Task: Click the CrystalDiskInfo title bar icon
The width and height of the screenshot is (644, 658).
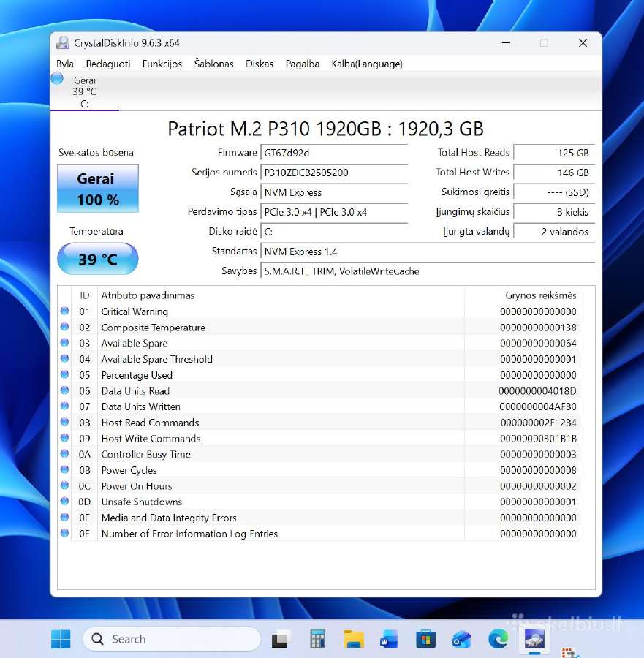Action: [x=63, y=43]
